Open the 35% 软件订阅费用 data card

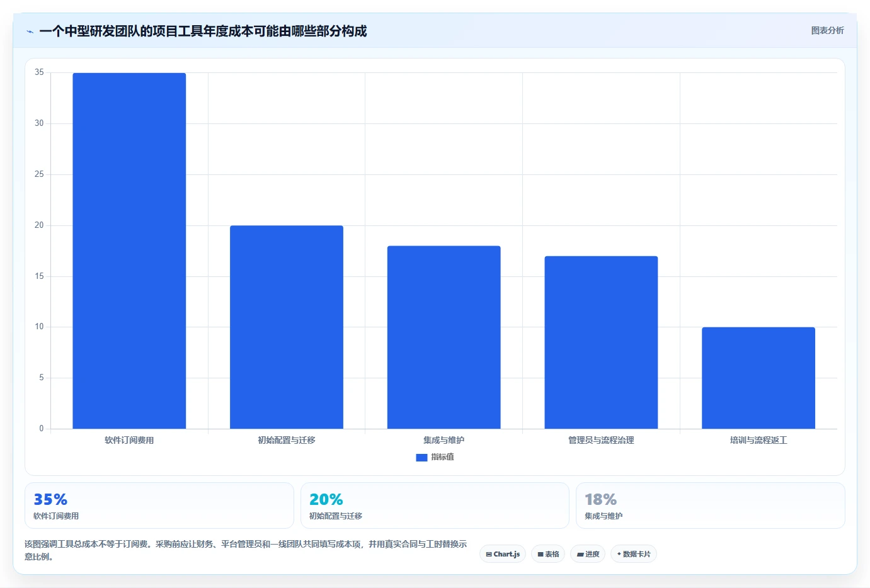click(x=159, y=506)
